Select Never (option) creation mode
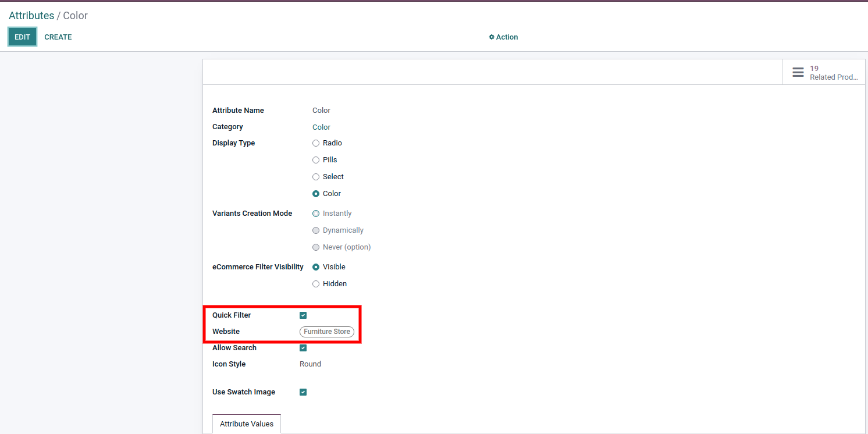 click(316, 247)
